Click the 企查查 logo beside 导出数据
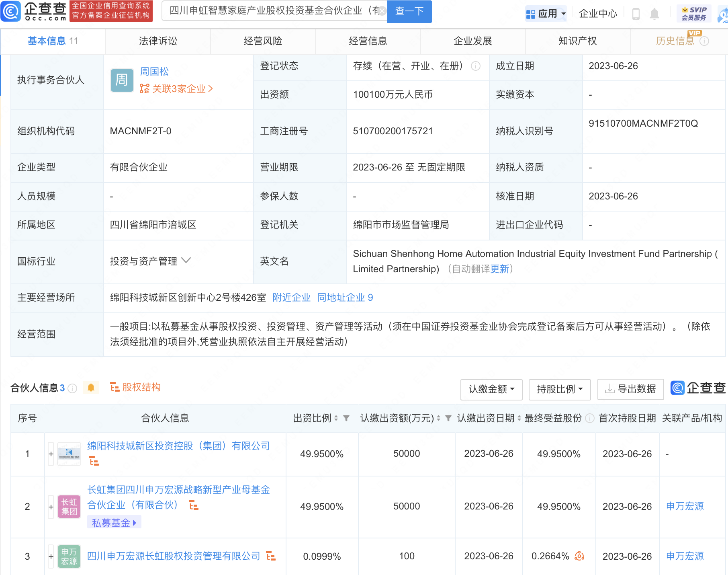The height and width of the screenshot is (575, 728). tap(698, 388)
